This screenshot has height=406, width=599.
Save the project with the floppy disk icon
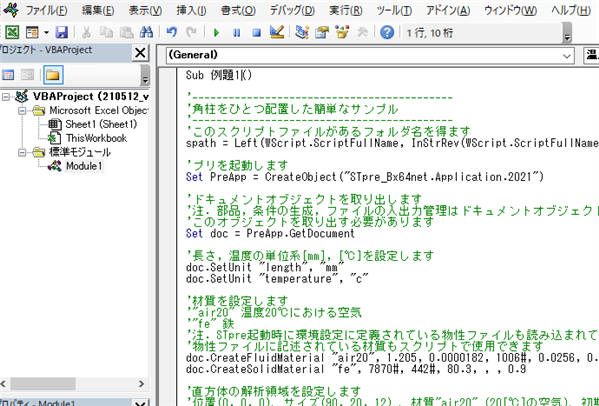(x=62, y=32)
